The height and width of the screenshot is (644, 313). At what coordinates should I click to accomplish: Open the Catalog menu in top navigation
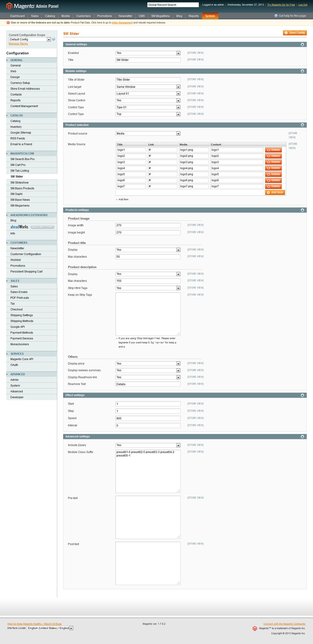pos(50,16)
